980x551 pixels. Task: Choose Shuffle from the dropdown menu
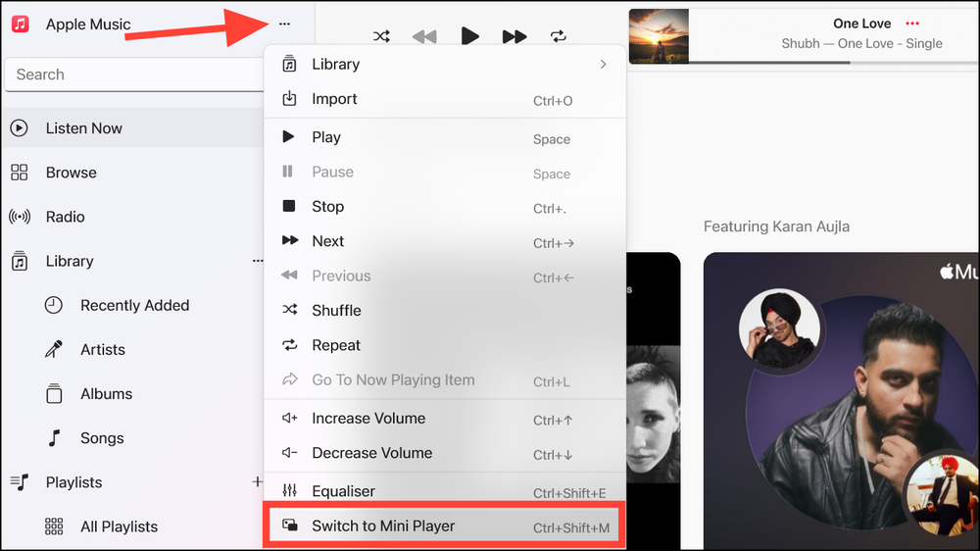(x=444, y=311)
